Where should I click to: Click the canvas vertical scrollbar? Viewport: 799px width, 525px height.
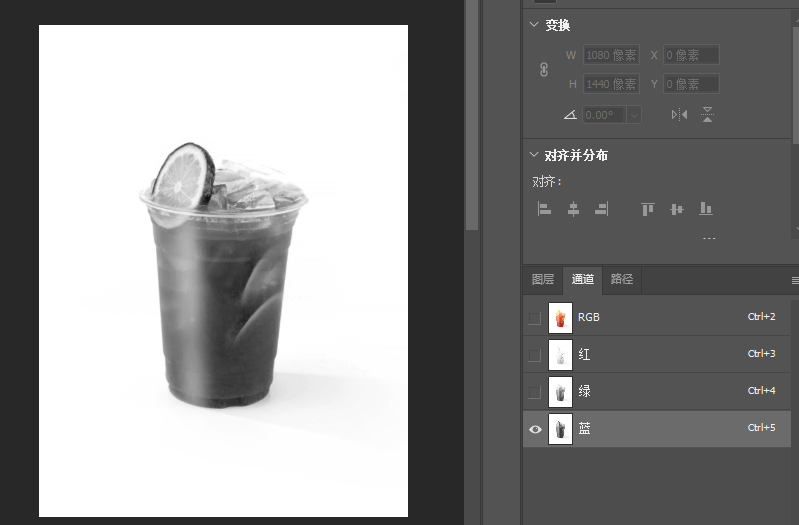click(x=472, y=115)
